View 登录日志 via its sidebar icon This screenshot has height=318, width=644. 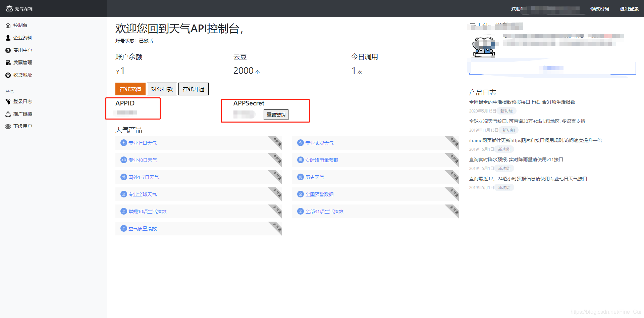[x=8, y=101]
